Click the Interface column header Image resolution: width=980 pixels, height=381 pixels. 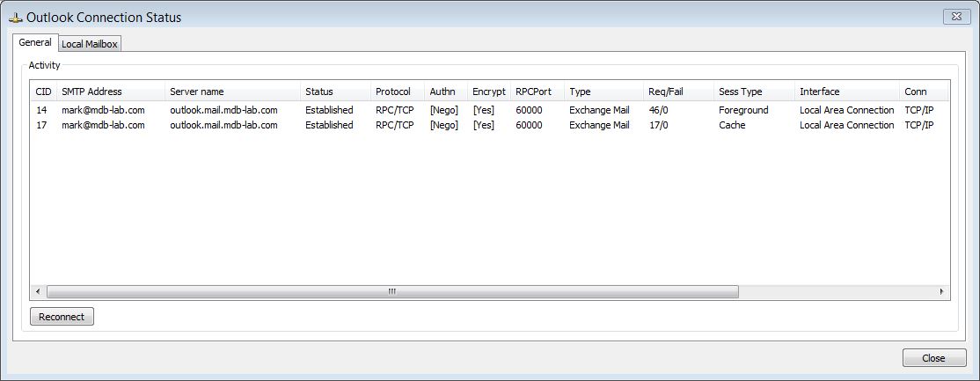[819, 92]
